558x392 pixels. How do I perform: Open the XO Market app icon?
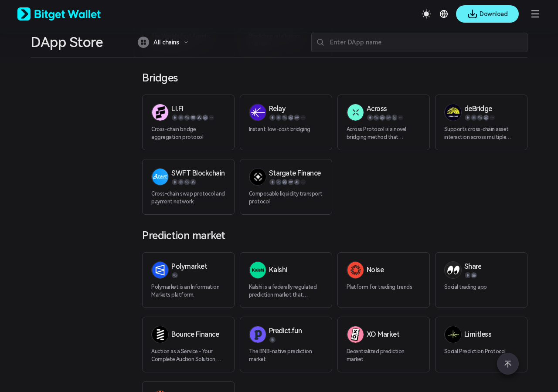(x=355, y=335)
